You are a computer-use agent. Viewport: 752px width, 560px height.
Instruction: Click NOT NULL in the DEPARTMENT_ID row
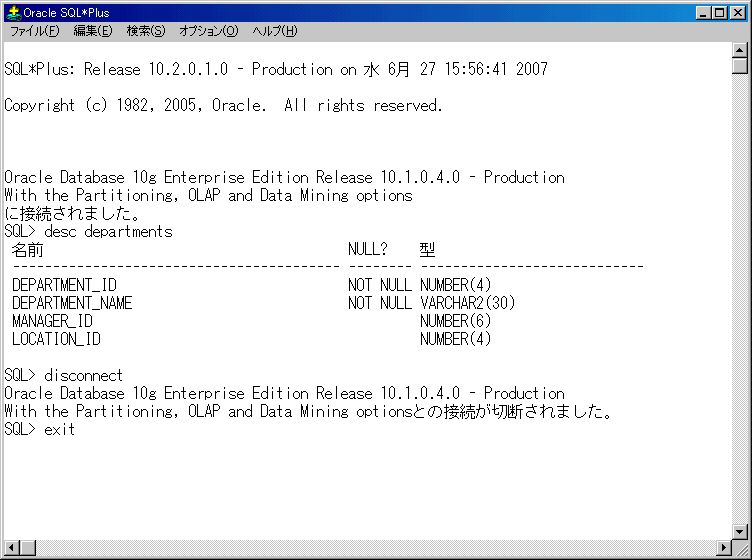point(380,285)
